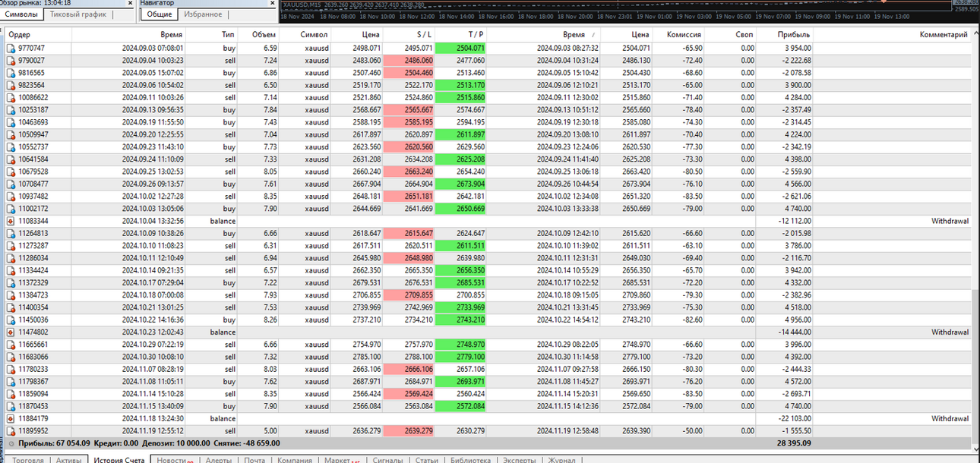Screen dimensions: 980x463
Task: Click the row icon of order 10937482
Action: click(11, 196)
